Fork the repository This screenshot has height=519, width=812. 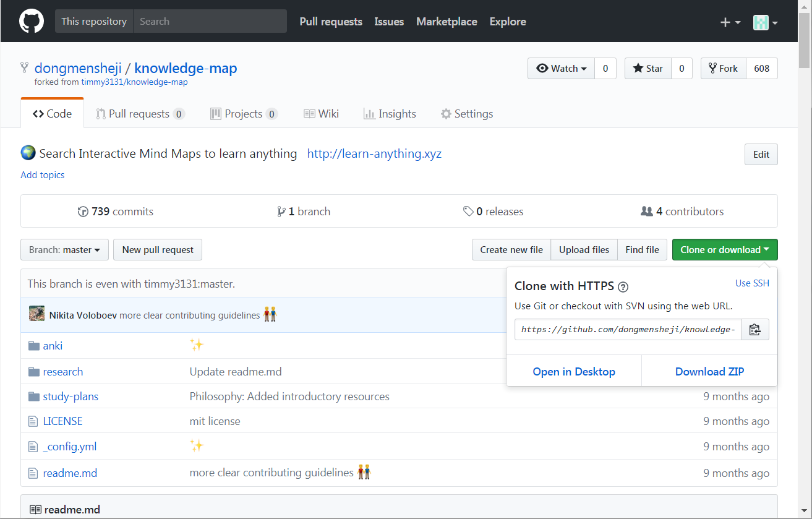click(724, 69)
